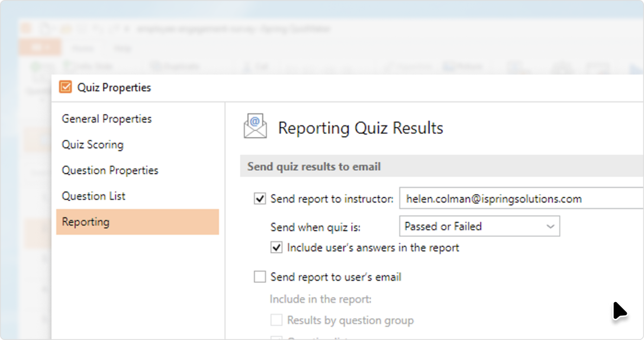Click the Undo arrow in the quick access toolbar
644x340 pixels.
tap(98, 28)
